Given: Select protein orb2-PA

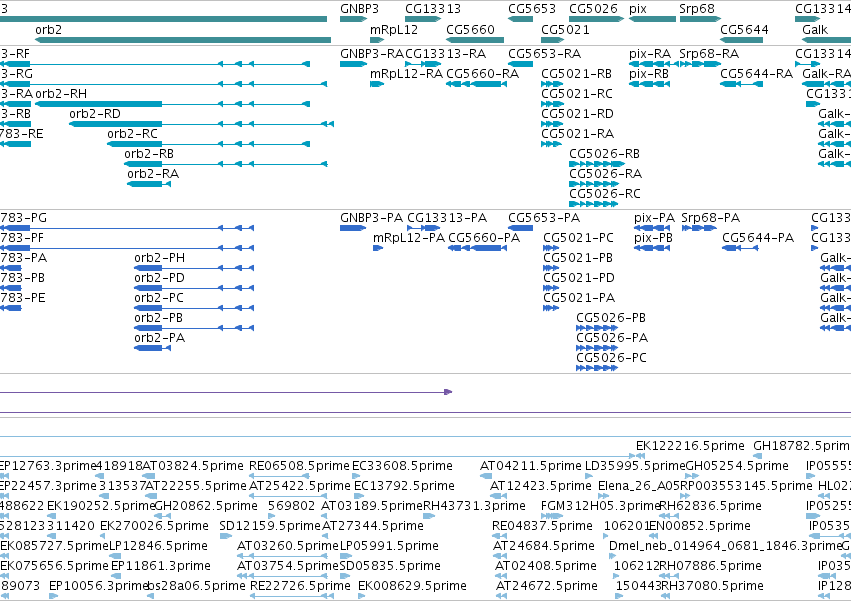Looking at the screenshot, I should (x=160, y=338).
